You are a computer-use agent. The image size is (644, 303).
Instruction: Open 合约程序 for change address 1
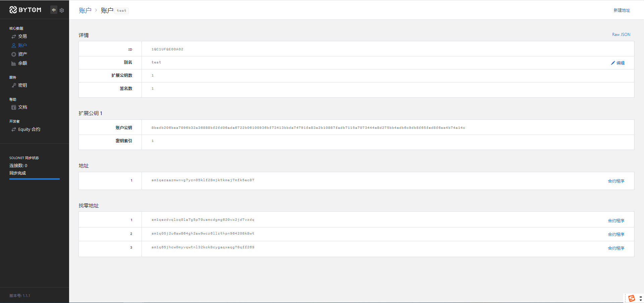point(616,220)
